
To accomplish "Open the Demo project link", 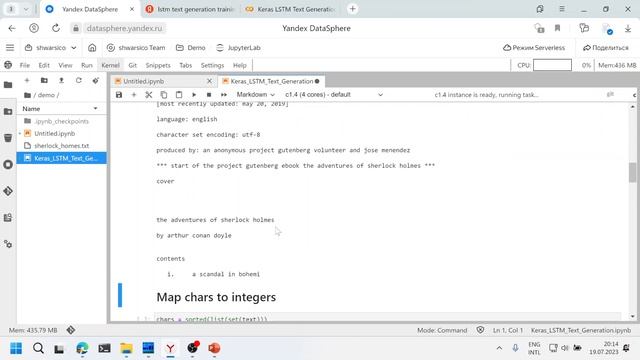I will click(191, 48).
